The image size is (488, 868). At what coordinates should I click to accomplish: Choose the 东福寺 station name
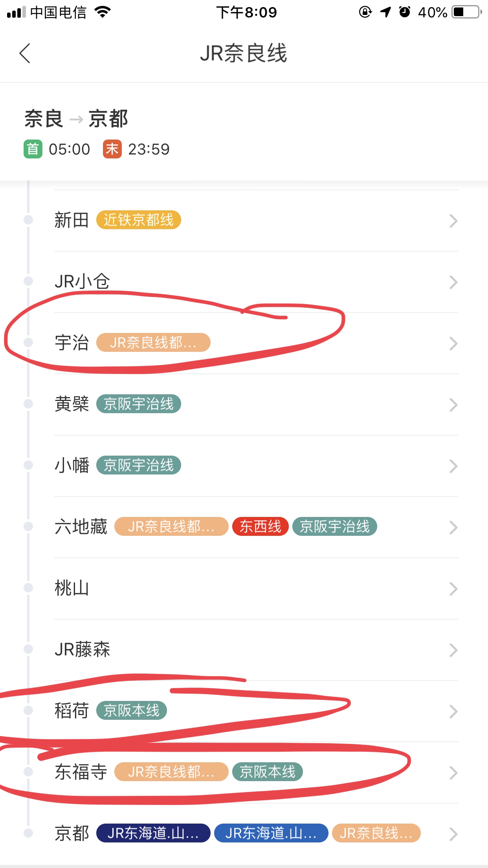(81, 772)
